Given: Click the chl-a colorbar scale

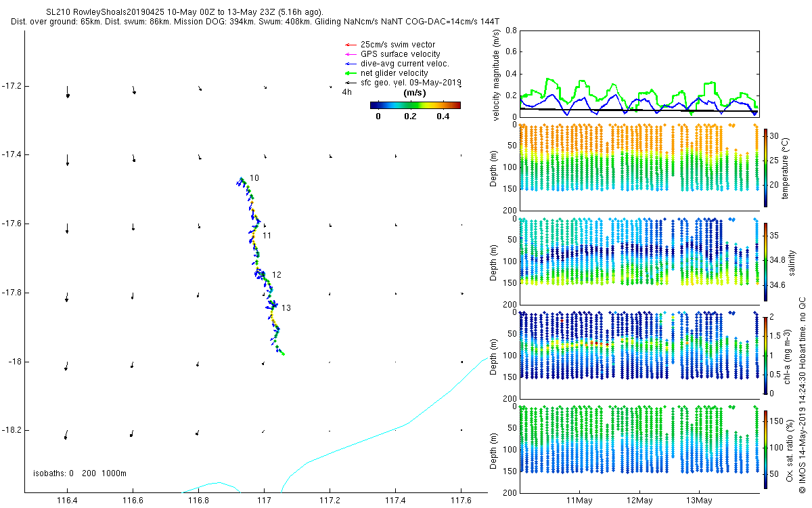Looking at the screenshot, I should pos(765,355).
